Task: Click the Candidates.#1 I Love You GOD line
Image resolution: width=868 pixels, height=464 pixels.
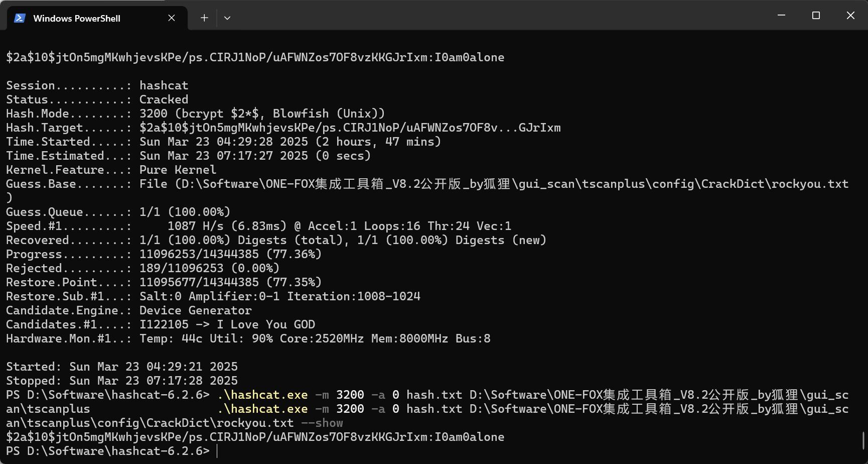Action: [161, 324]
